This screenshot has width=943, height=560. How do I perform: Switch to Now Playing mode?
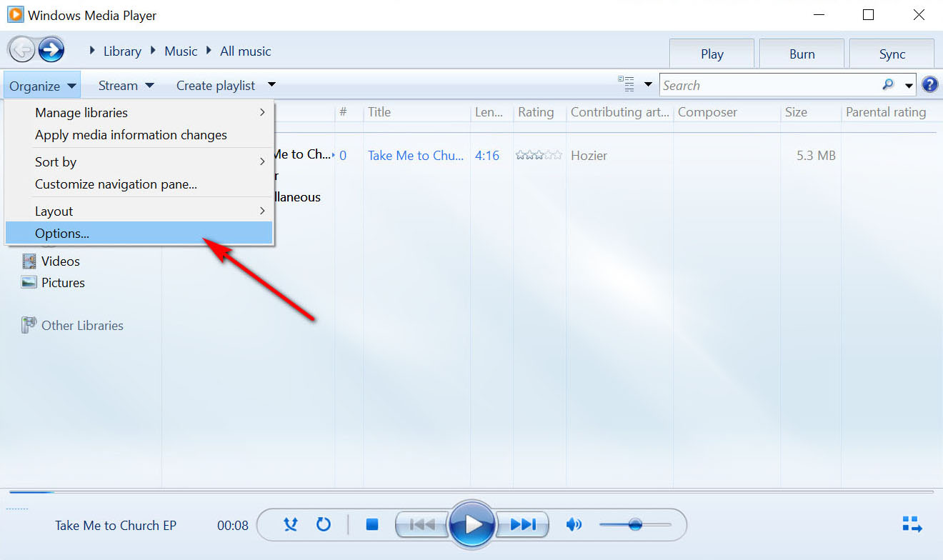pos(912,524)
